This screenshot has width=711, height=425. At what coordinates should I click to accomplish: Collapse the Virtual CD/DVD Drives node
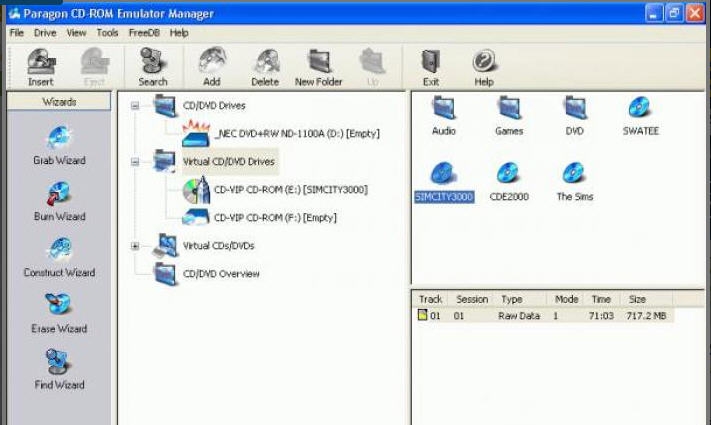pos(135,161)
